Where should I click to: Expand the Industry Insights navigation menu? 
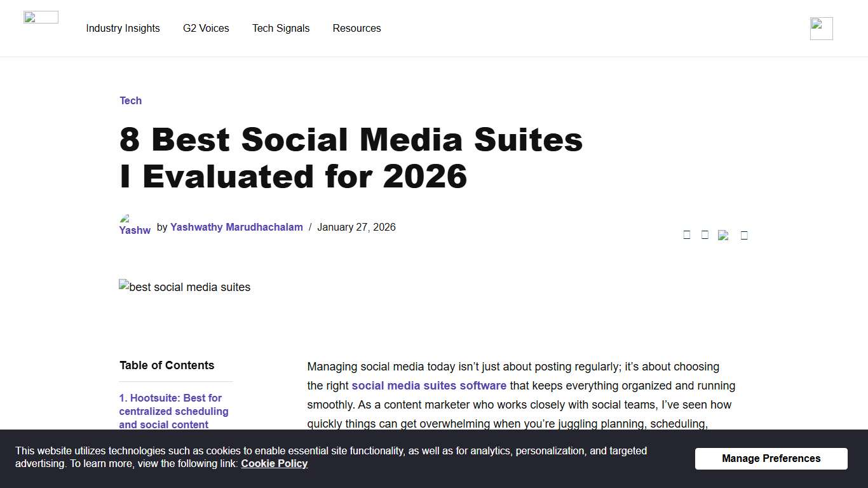(123, 28)
